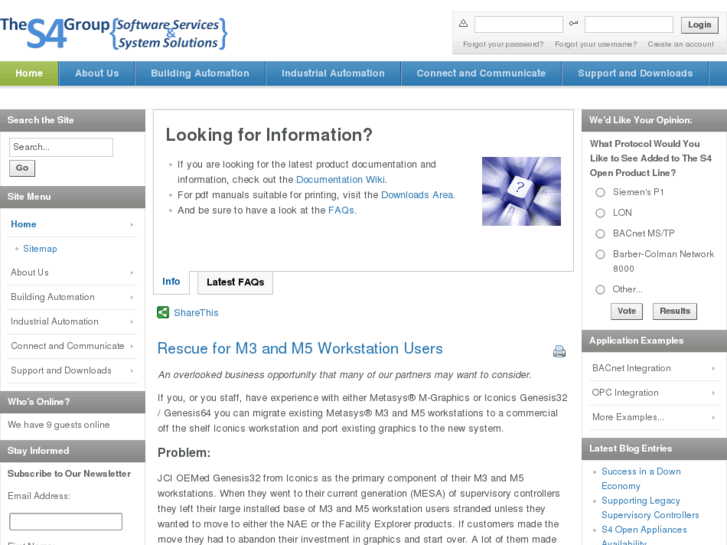The image size is (727, 545).
Task: Choose the Other... poll option
Action: pyautogui.click(x=600, y=289)
